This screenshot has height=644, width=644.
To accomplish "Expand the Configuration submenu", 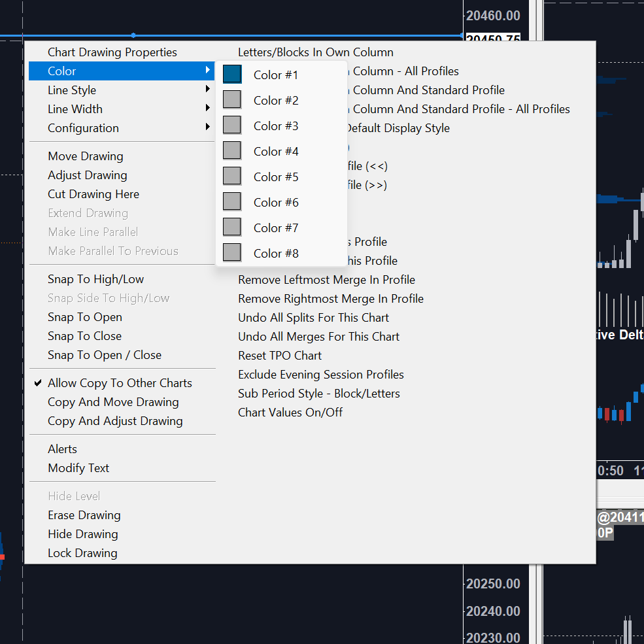I will [122, 127].
